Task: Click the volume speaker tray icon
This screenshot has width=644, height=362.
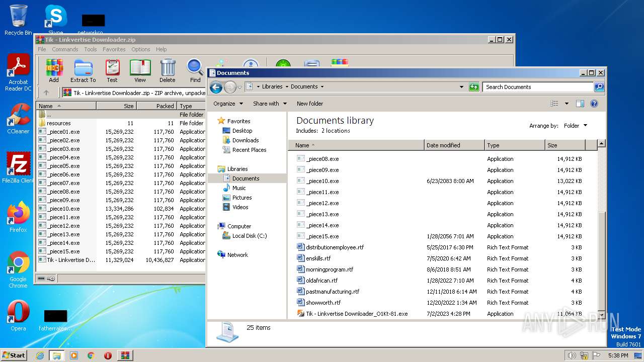Action: (572, 355)
